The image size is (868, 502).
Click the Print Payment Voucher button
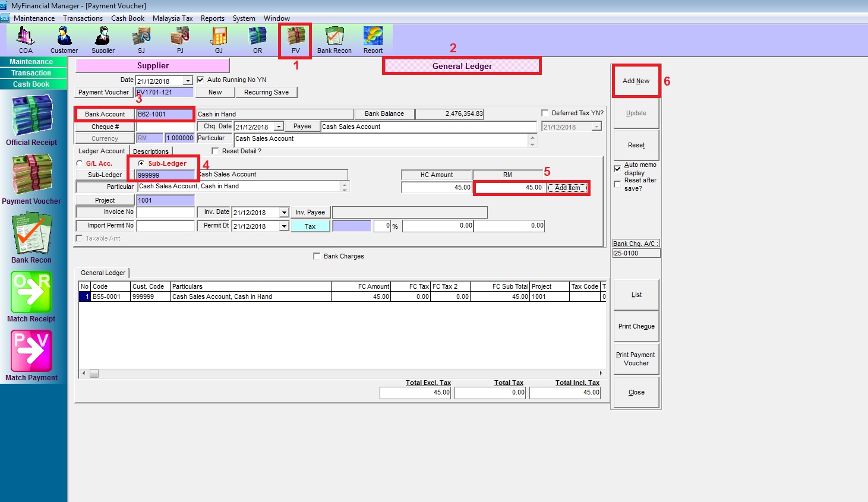pos(636,359)
